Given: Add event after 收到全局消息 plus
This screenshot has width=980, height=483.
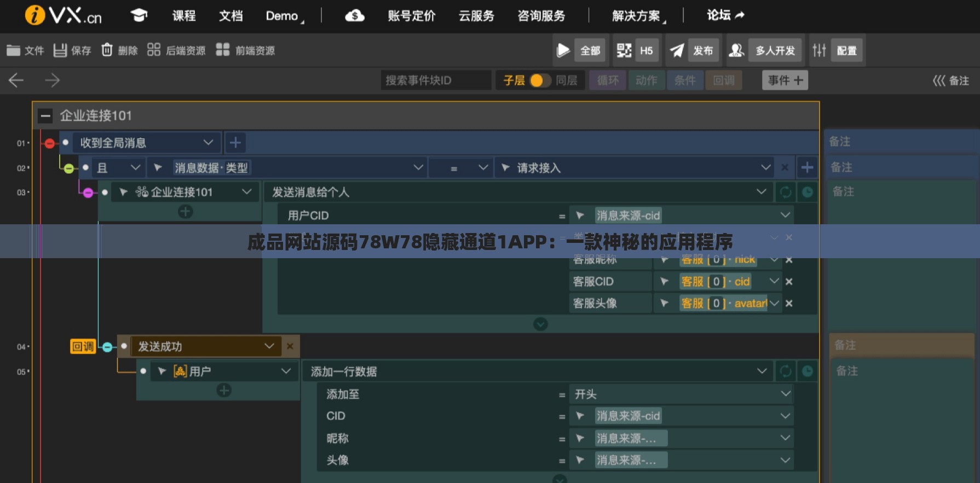Looking at the screenshot, I should pyautogui.click(x=235, y=143).
